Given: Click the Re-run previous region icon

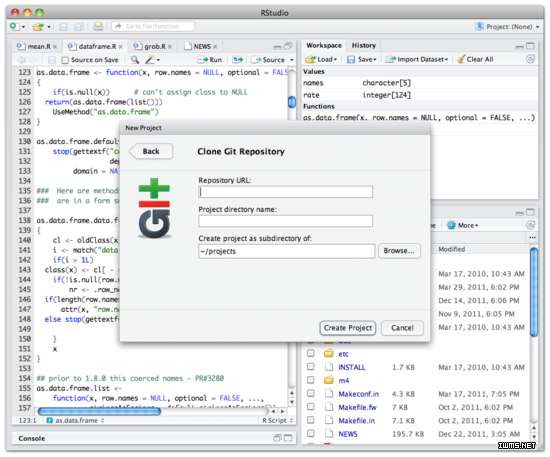Looking at the screenshot, I should click(237, 60).
